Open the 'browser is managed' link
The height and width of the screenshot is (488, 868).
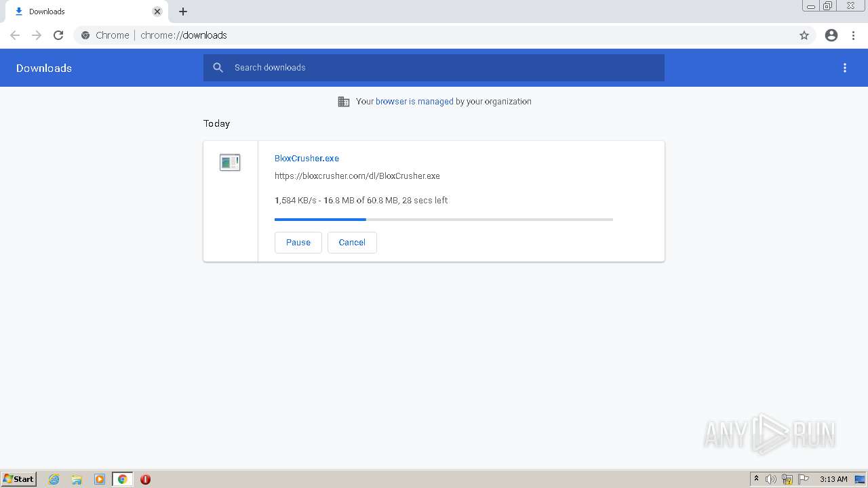click(x=414, y=102)
